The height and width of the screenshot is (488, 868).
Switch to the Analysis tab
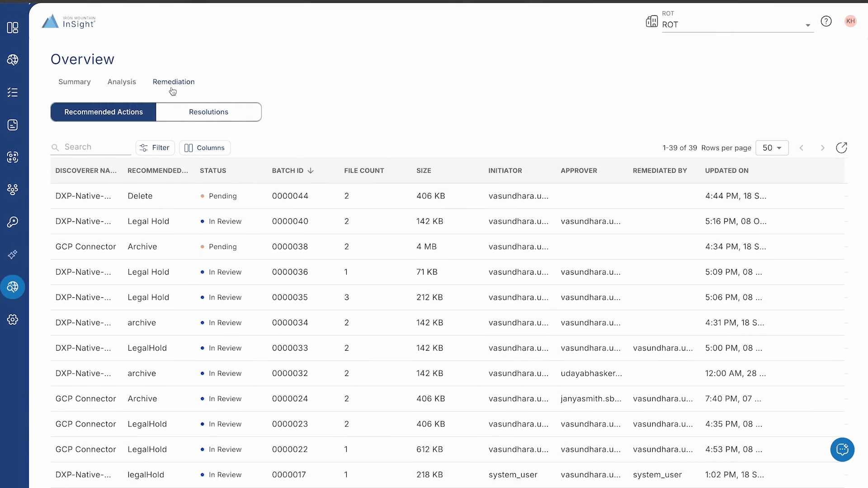(x=122, y=82)
